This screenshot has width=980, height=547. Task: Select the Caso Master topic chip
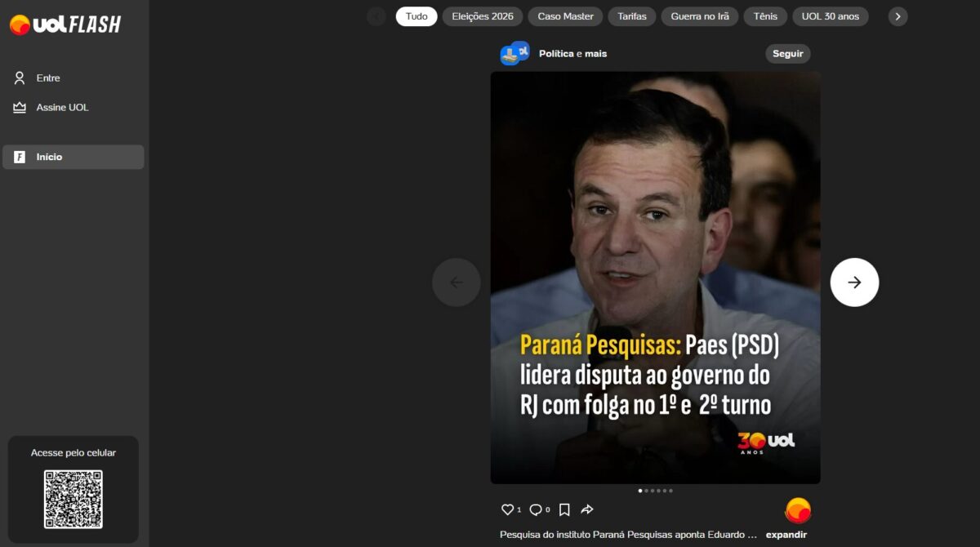pos(565,16)
